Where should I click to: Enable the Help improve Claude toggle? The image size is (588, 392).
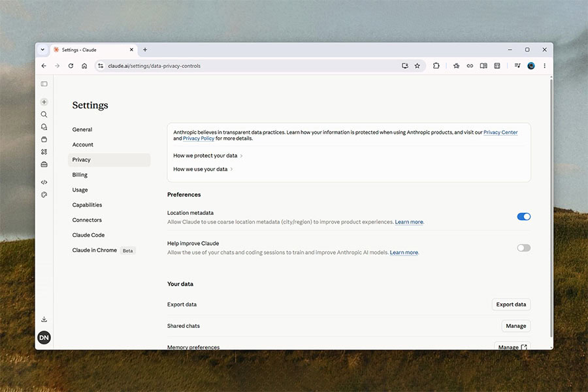tap(523, 248)
